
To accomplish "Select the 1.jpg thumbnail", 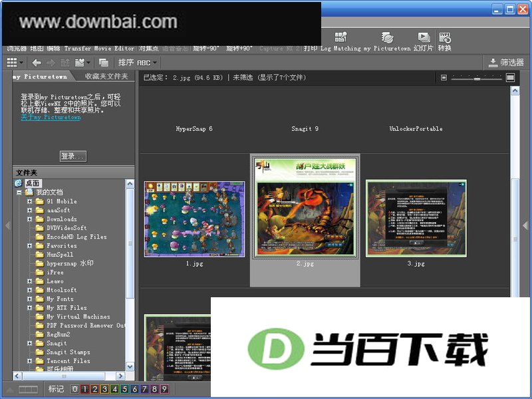I will coord(194,219).
